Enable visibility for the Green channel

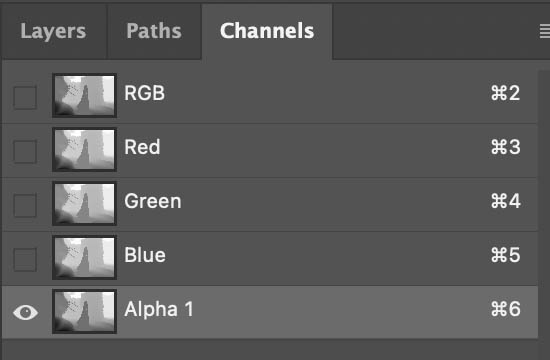click(25, 206)
